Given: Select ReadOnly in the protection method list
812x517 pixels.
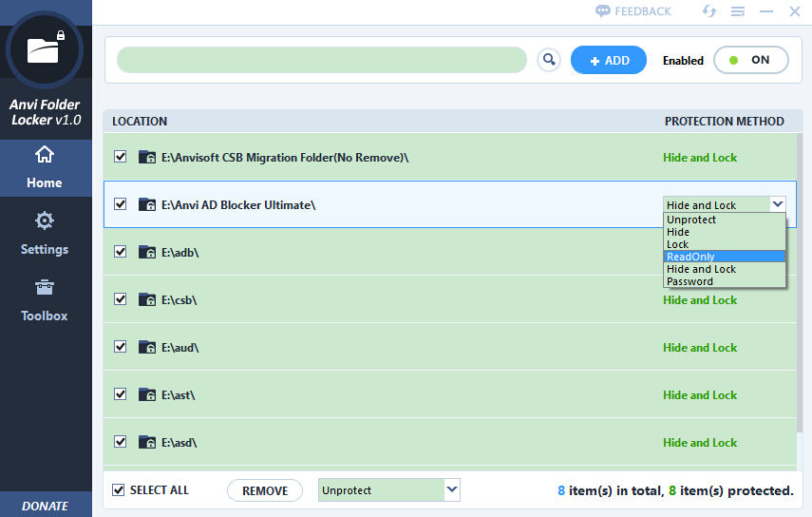Looking at the screenshot, I should (724, 257).
